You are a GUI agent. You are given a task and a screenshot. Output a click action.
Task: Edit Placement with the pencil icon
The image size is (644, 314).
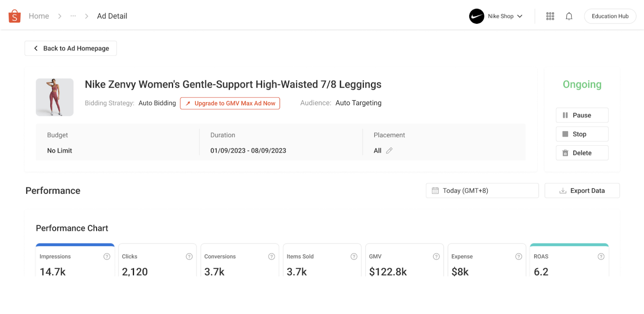[x=389, y=151]
